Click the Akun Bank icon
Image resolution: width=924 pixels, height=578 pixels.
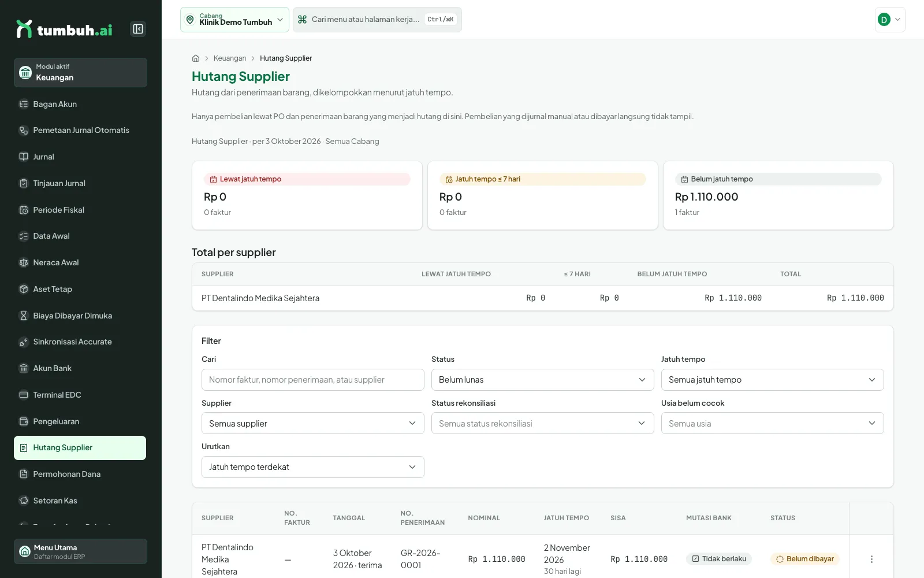coord(24,368)
